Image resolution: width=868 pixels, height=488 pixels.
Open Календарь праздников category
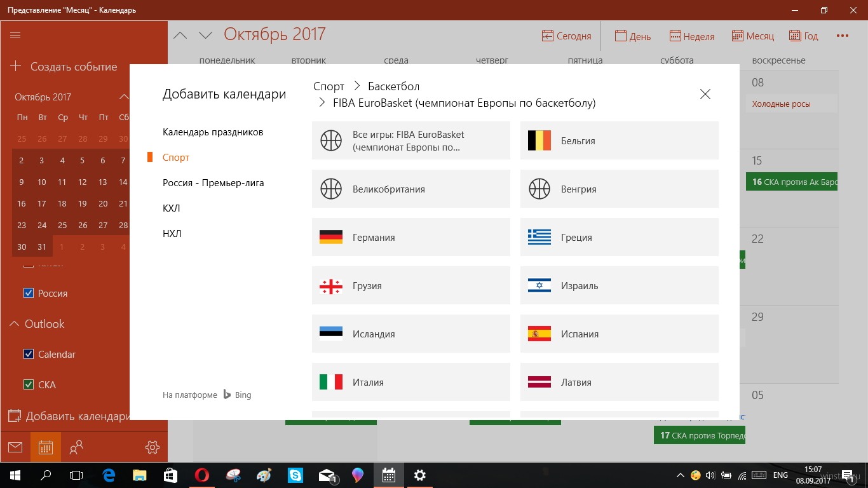tap(213, 132)
